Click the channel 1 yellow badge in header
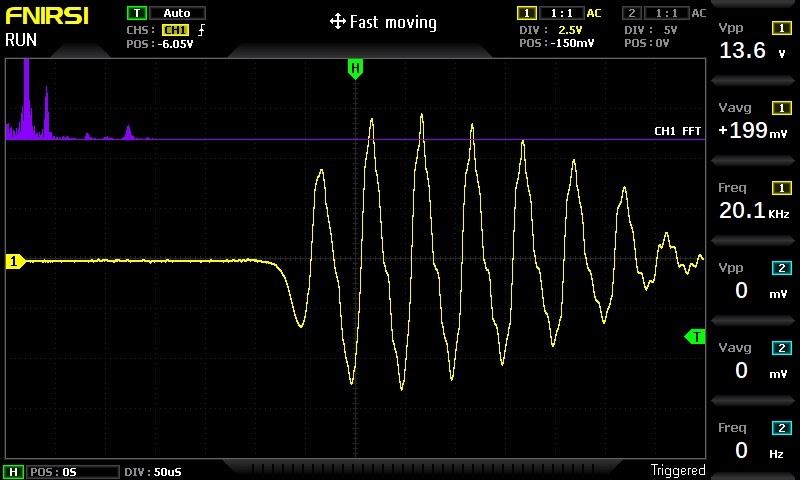The width and height of the screenshot is (800, 480). pyautogui.click(x=527, y=13)
